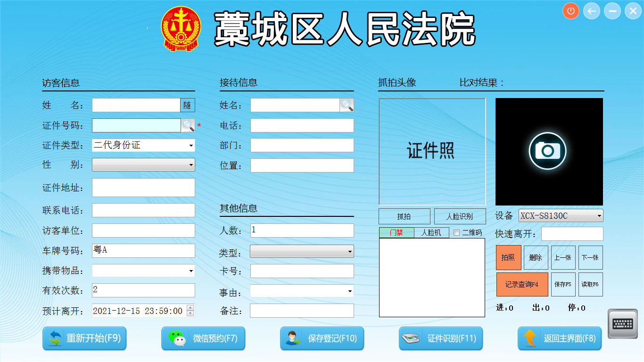Expand the 性别 dropdown
The image size is (644, 362).
190,165
